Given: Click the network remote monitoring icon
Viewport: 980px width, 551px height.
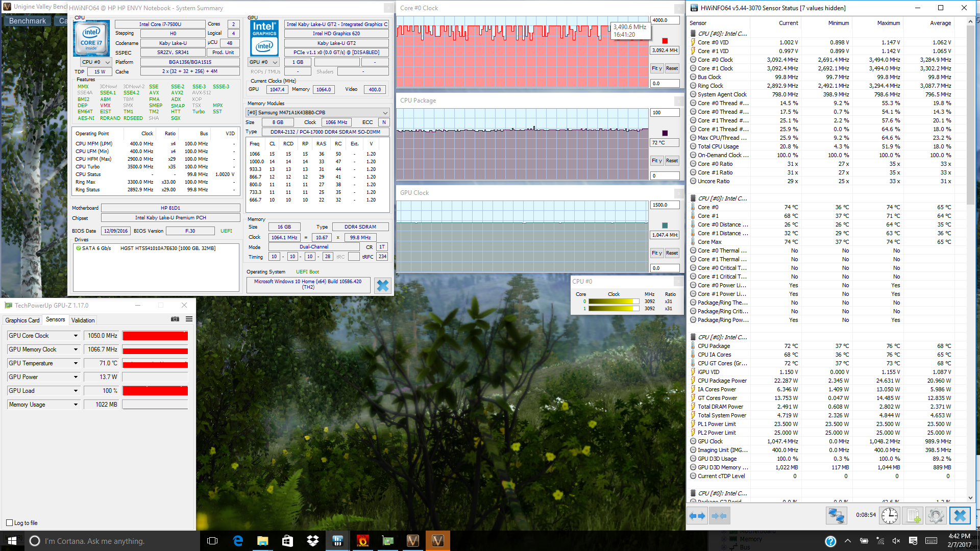Looking at the screenshot, I should [836, 516].
